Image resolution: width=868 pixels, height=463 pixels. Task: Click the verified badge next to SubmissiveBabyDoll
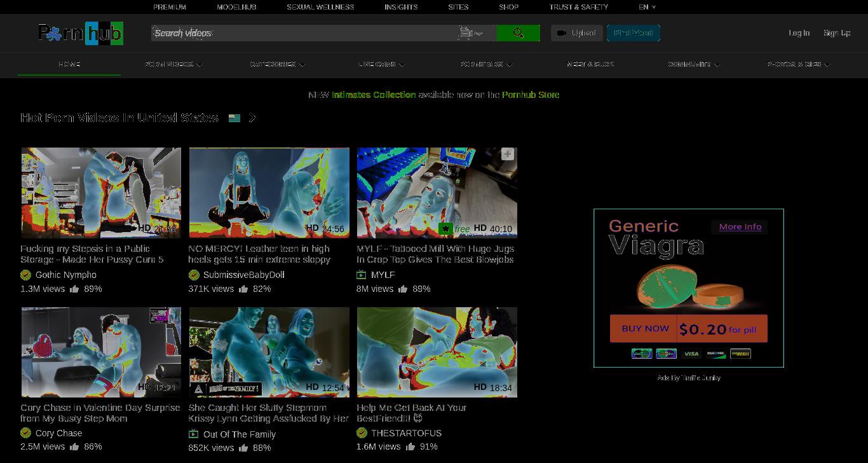[194, 275]
